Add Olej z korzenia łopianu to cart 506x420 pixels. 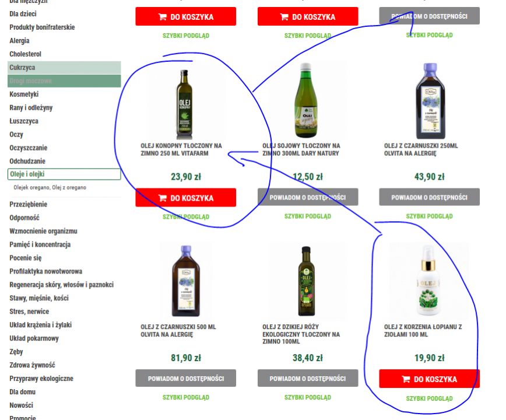[x=429, y=379]
